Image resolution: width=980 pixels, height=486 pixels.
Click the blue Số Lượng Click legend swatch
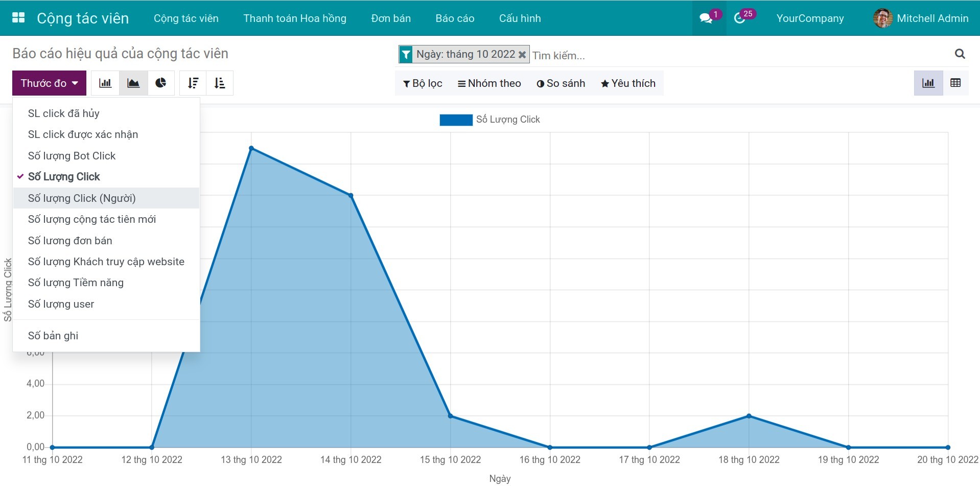[x=456, y=120]
